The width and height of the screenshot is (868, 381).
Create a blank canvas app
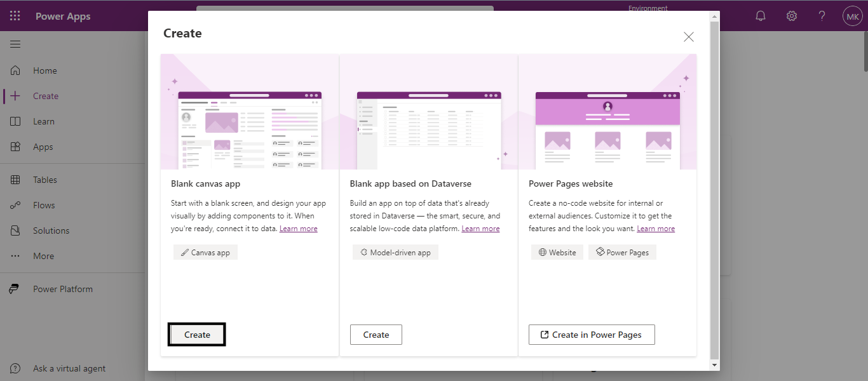pyautogui.click(x=197, y=335)
